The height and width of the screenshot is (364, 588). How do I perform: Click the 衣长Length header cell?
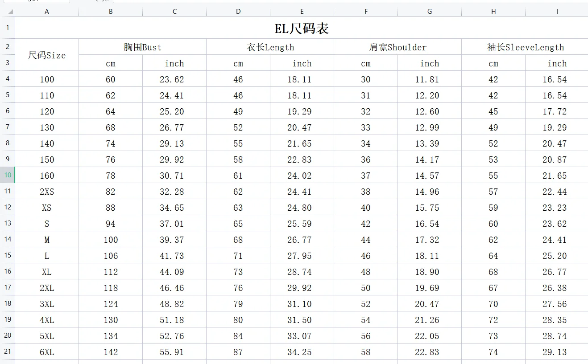(269, 47)
